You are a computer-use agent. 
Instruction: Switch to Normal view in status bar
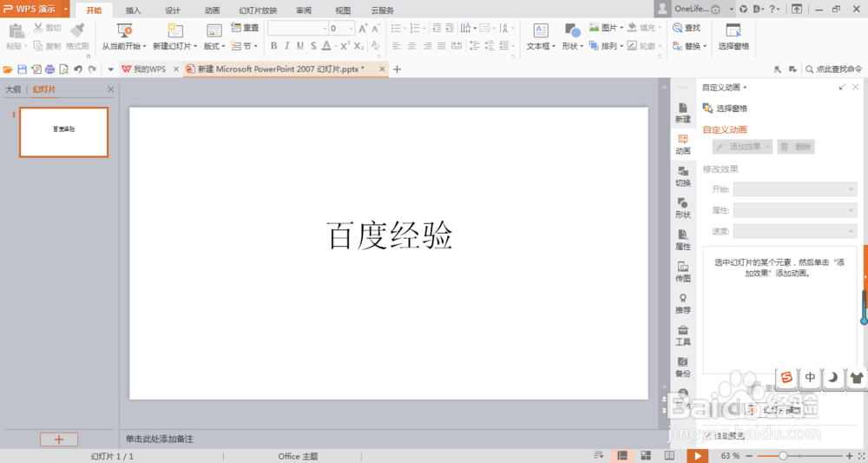[622, 455]
